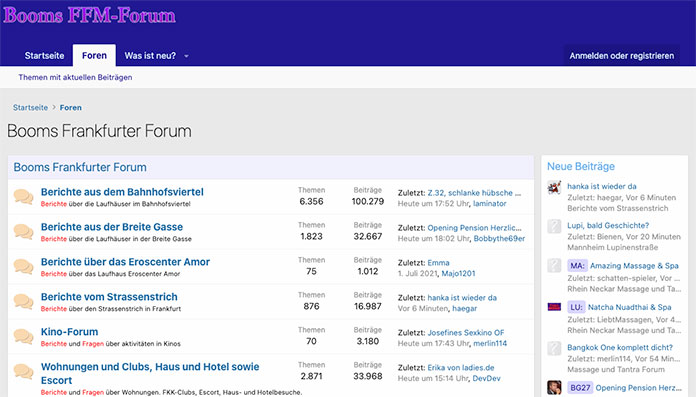Open Mannheim Lupinstraße forum link
The image size is (696, 397).
[x=613, y=247]
